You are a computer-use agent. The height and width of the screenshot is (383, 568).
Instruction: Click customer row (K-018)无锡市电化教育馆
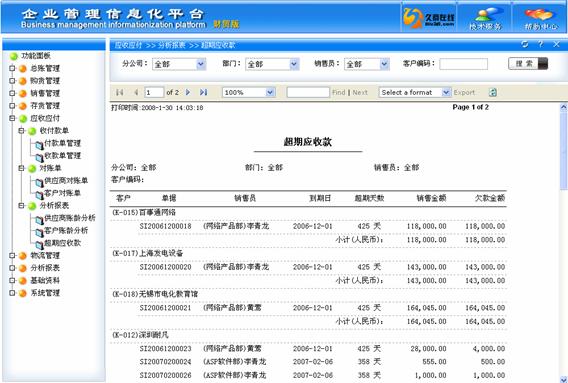[x=155, y=294]
